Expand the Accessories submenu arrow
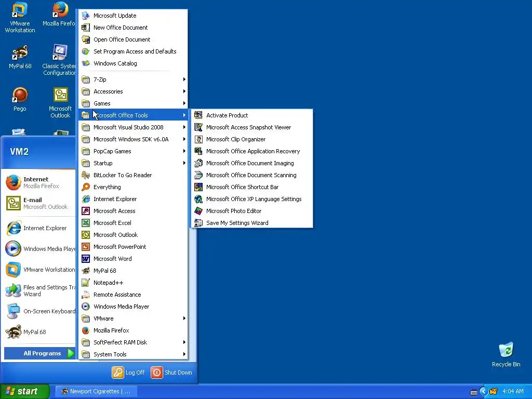532x399 pixels. point(184,91)
